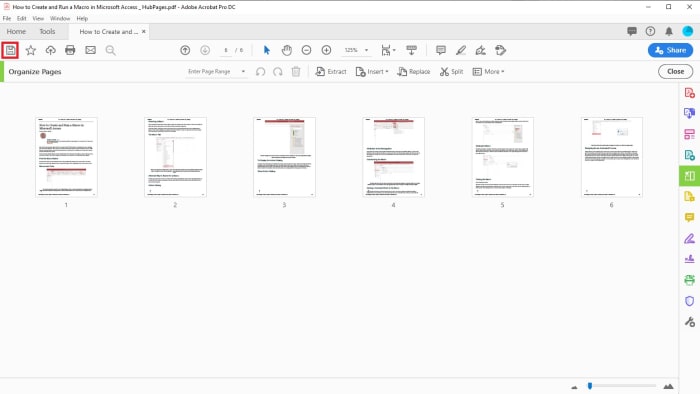Open the help question mark icon
Screen dimensions: 700x394
[650, 31]
